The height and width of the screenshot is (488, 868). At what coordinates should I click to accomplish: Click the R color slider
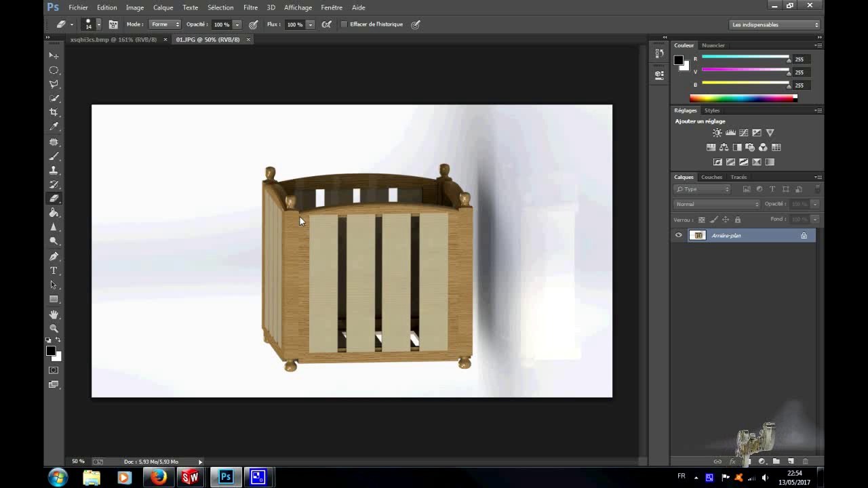point(745,59)
